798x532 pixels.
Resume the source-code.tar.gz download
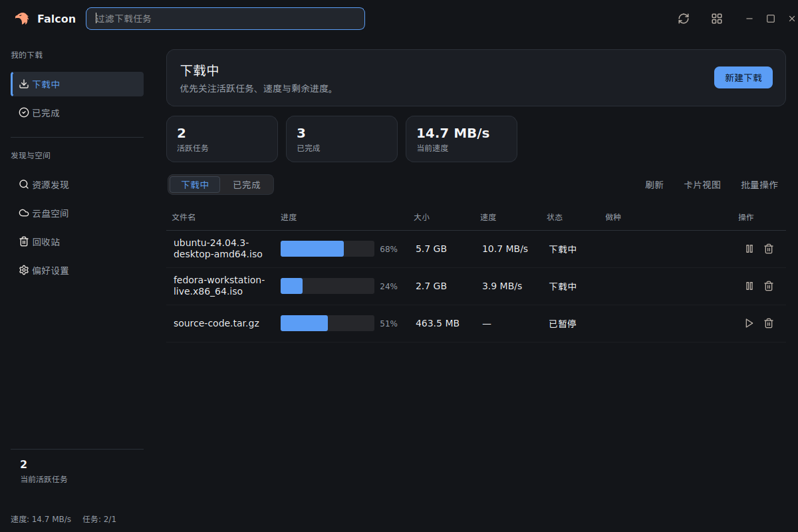(749, 323)
